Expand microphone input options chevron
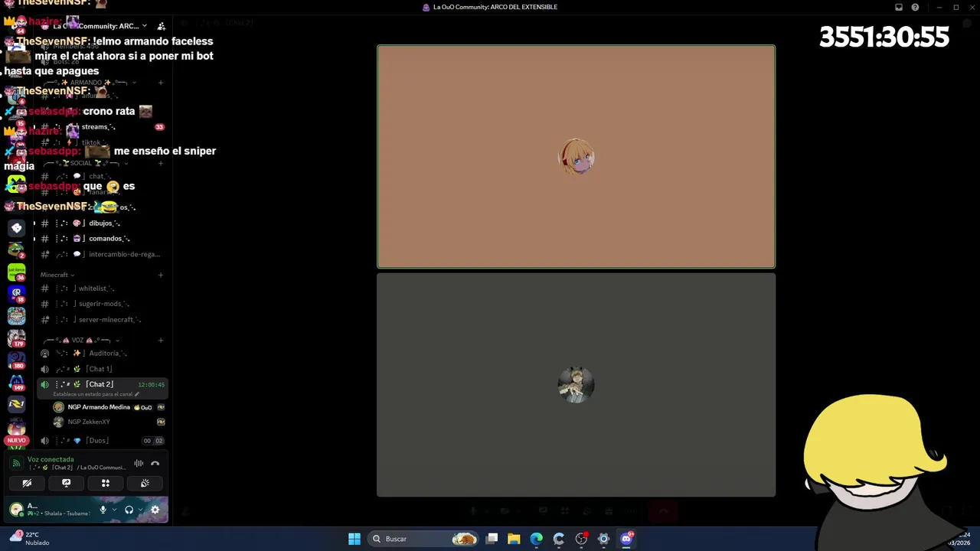Image resolution: width=980 pixels, height=551 pixels. 114,510
